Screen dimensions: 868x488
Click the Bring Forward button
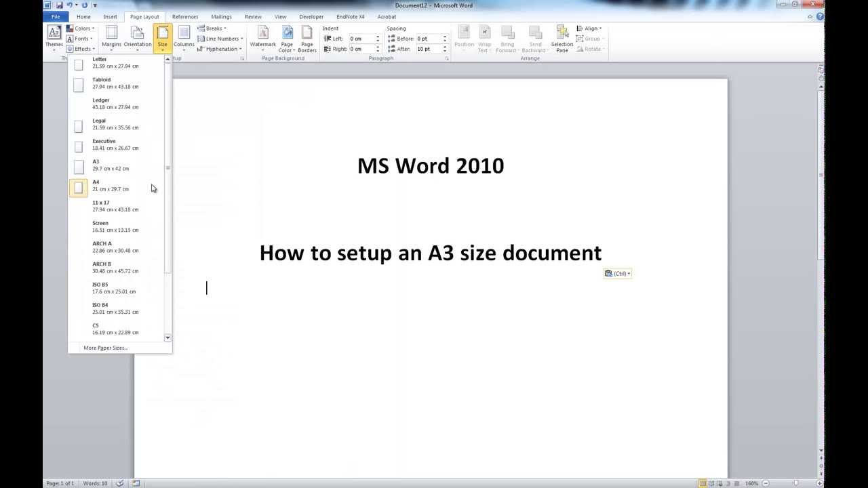[507, 39]
